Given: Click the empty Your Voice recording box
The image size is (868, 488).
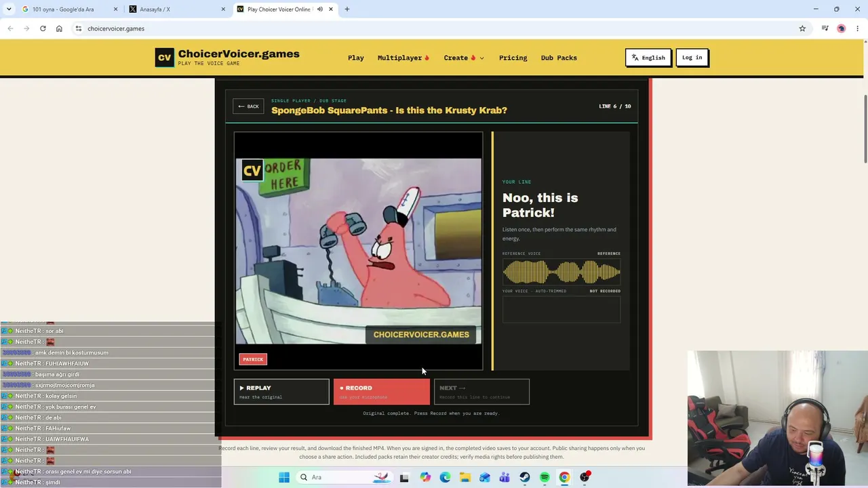Looking at the screenshot, I should (561, 310).
